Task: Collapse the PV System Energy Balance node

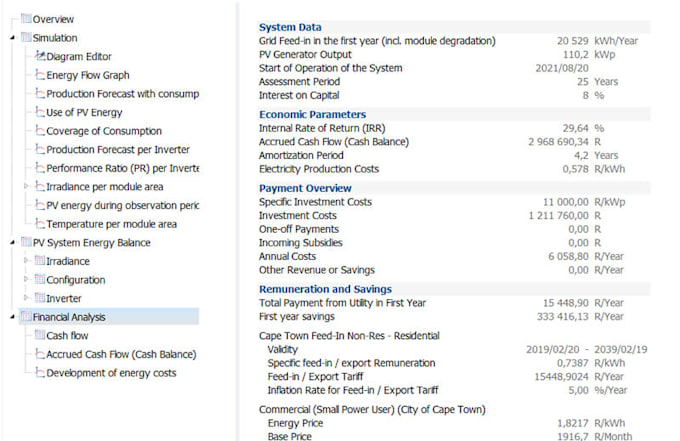Action: 11,242
